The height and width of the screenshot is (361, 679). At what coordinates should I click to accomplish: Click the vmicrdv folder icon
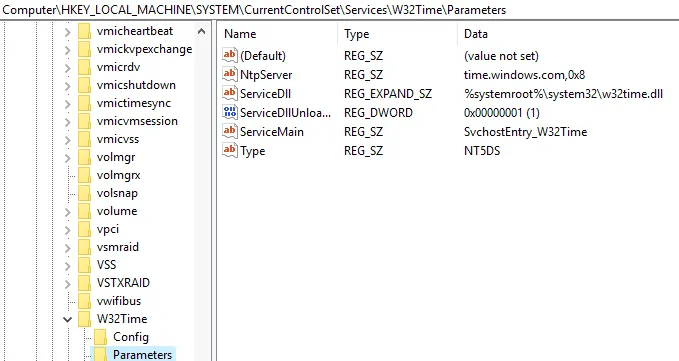[84, 67]
